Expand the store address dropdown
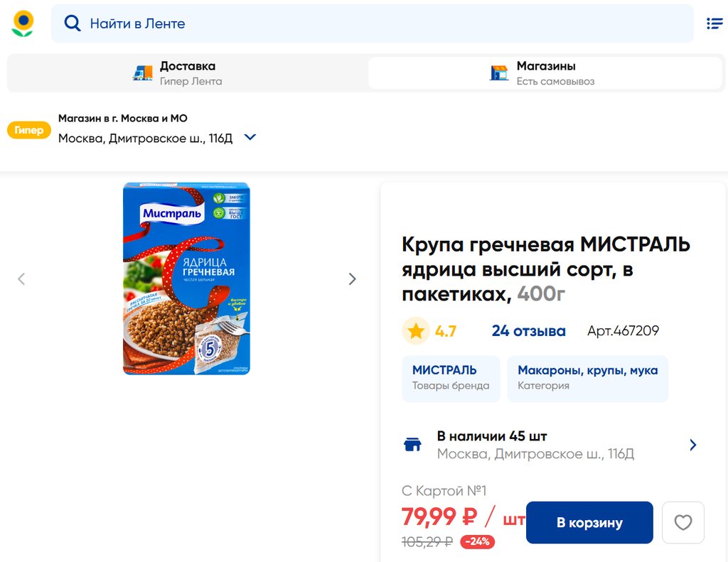 click(250, 137)
